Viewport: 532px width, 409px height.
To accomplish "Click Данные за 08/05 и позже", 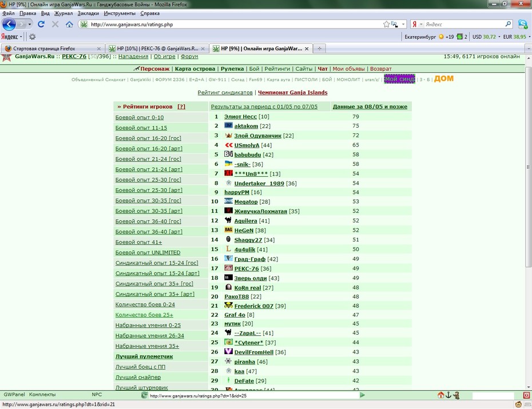I will (x=370, y=106).
